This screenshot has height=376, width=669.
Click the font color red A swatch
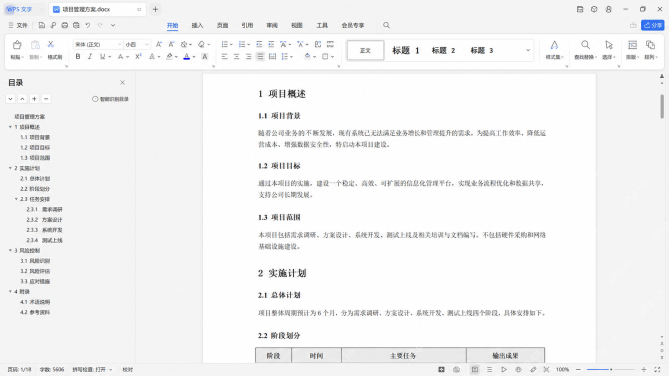point(186,57)
